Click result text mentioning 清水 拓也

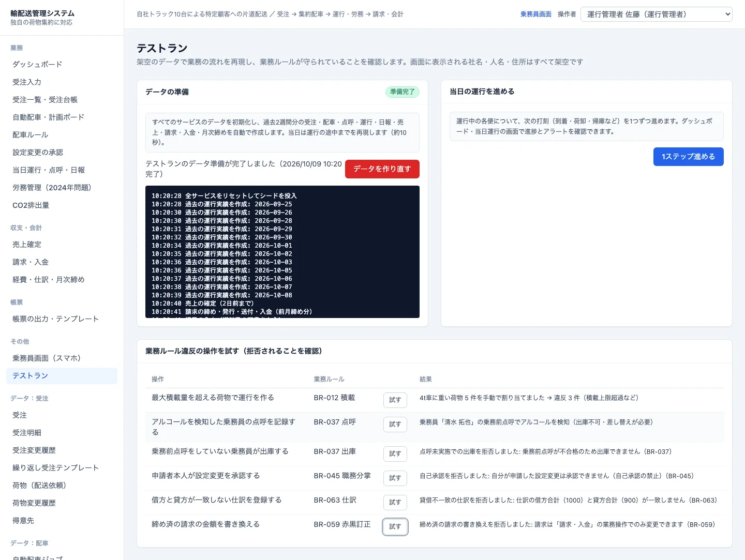pyautogui.click(x=537, y=422)
